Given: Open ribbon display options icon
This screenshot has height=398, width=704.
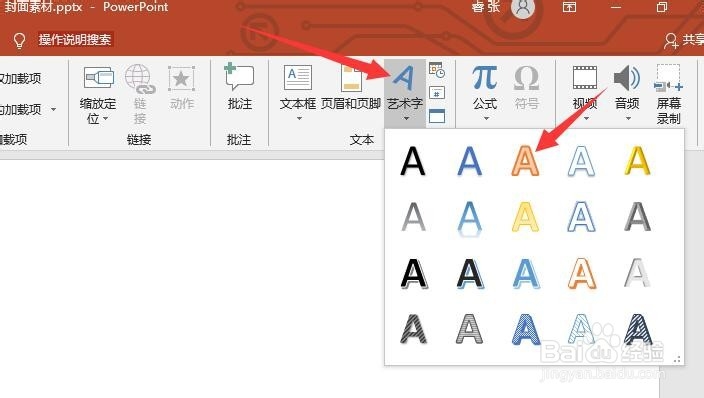Looking at the screenshot, I should 569,7.
